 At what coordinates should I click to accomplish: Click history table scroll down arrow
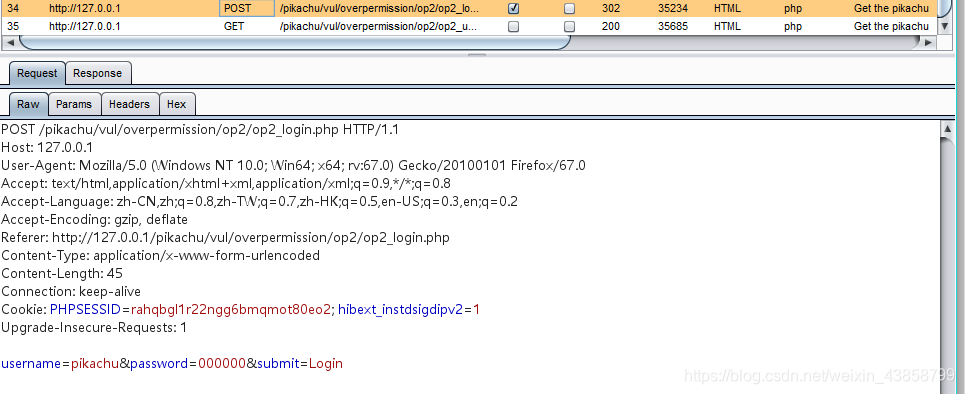945,26
